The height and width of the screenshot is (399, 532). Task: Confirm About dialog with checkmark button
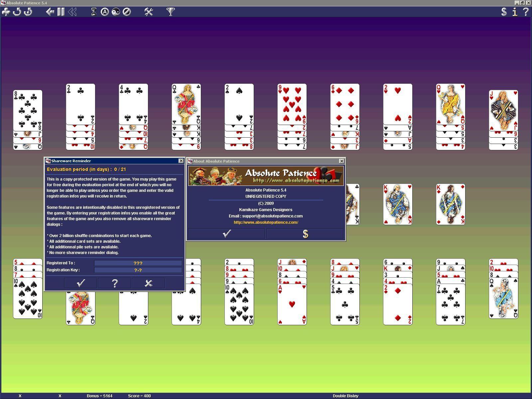coord(226,234)
